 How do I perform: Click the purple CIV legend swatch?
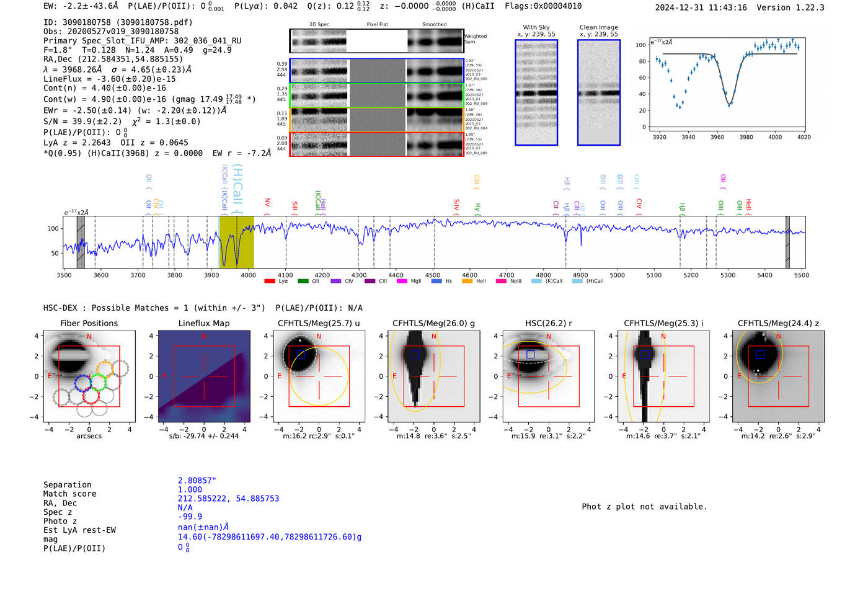(x=335, y=281)
